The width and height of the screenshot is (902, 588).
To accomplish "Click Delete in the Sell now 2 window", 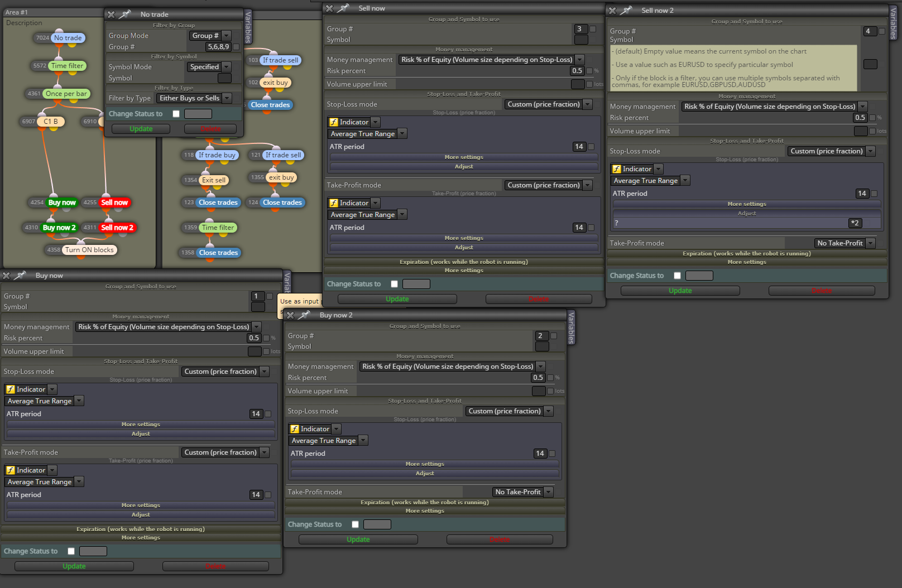I will [822, 291].
